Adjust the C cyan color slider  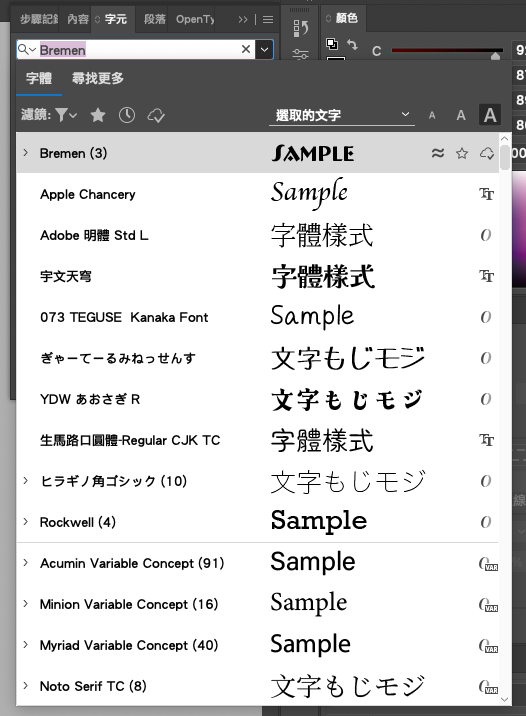click(x=495, y=56)
